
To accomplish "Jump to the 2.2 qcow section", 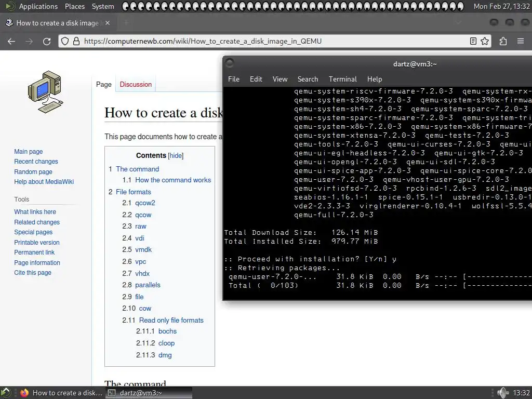I will point(143,215).
